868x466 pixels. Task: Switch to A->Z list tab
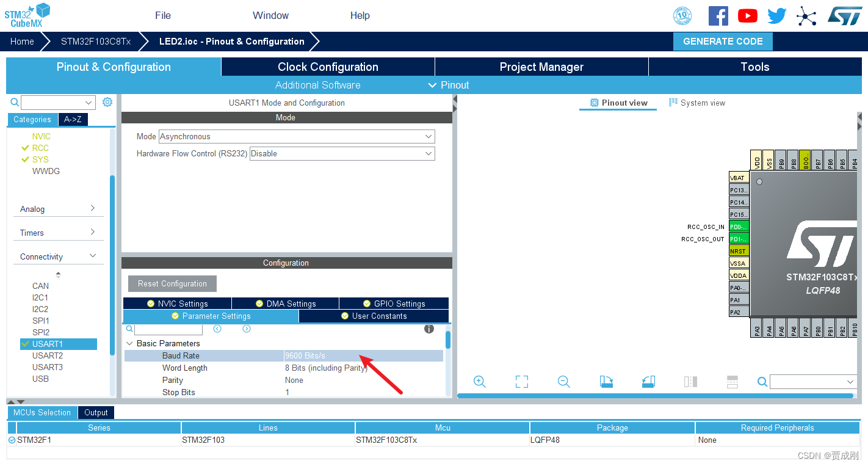click(x=73, y=120)
